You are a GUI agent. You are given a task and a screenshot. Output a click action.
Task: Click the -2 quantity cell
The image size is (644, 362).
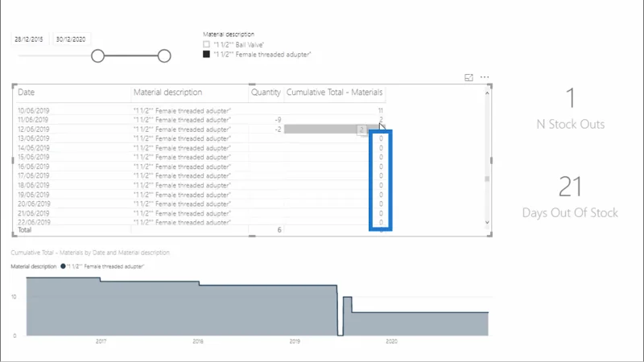coord(278,130)
